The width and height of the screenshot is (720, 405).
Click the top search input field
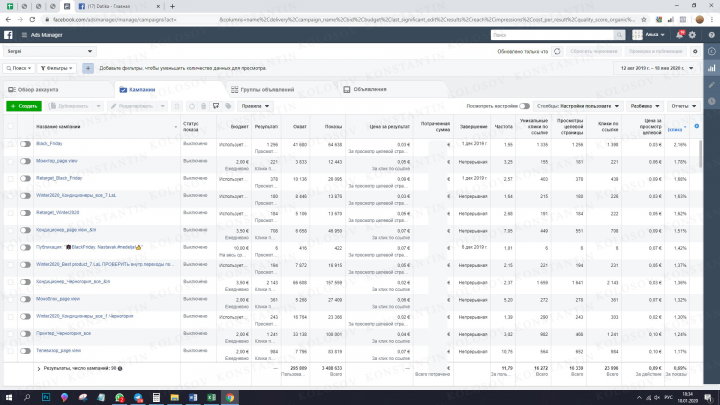(x=552, y=35)
